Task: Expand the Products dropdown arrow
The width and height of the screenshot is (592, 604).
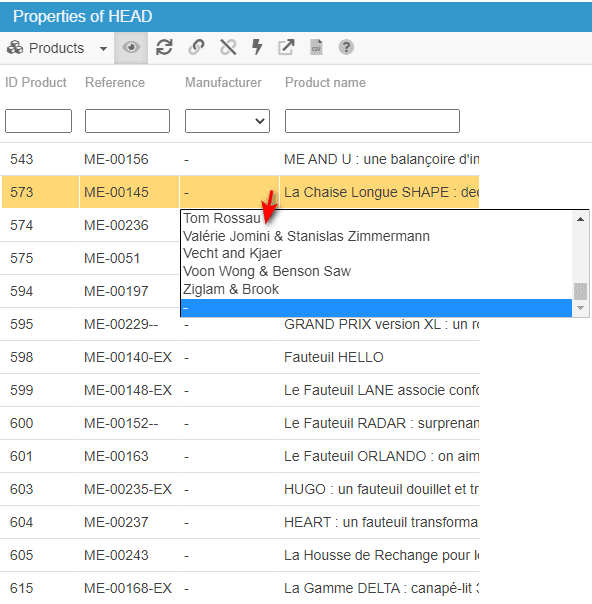Action: [x=103, y=49]
